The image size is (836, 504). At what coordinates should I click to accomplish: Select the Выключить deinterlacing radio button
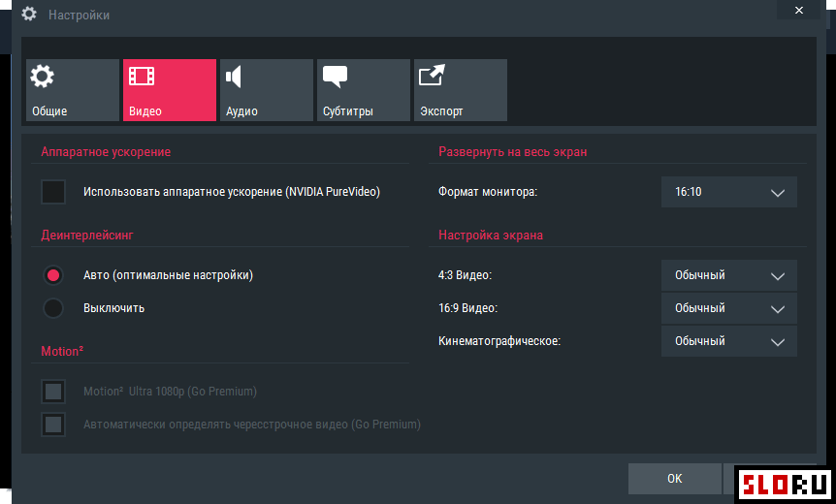53,308
